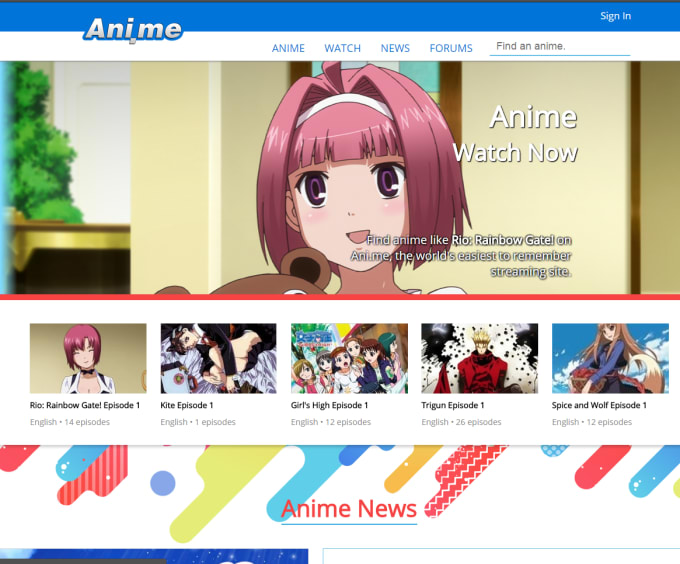Click the 'English • 12 episodes' under Spice and Wolf
This screenshot has width=680, height=564.
point(592,422)
